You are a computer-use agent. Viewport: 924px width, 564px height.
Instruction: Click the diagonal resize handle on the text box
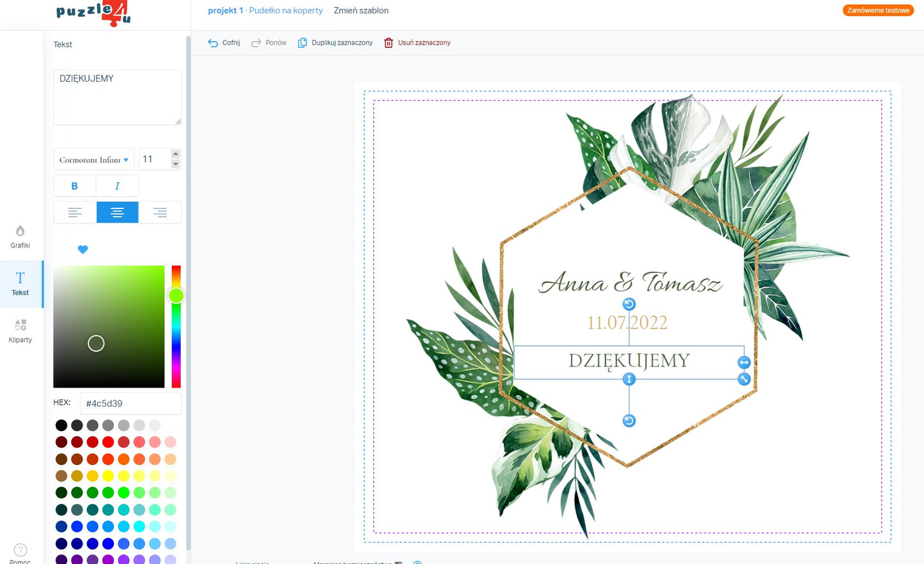click(x=744, y=379)
